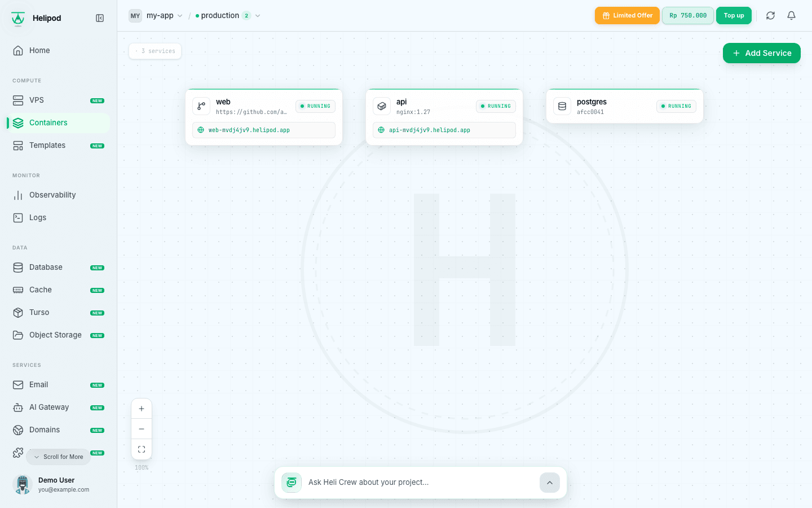Click the Demo User avatar
Screen dimensions: 812x508
[23, 484]
